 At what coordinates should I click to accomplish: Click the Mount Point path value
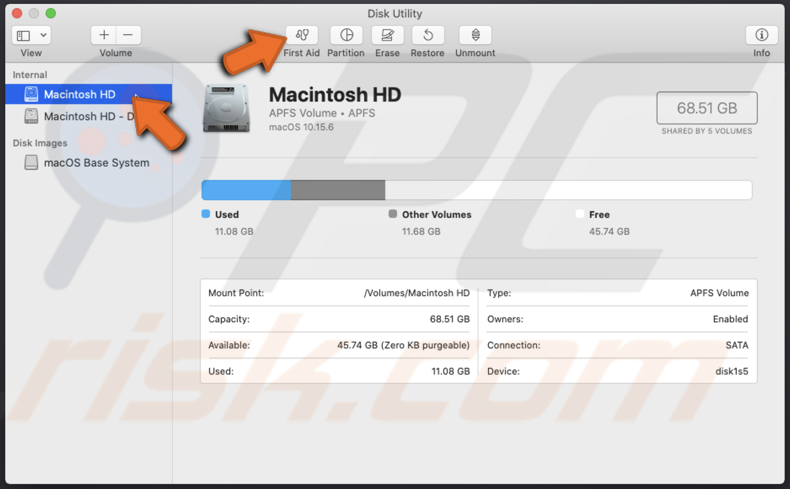[x=416, y=293]
